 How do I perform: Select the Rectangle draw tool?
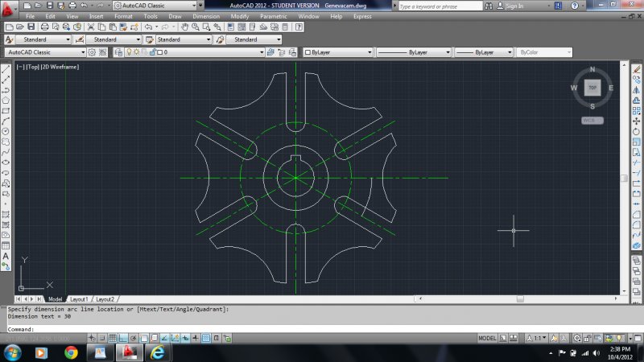[6, 111]
